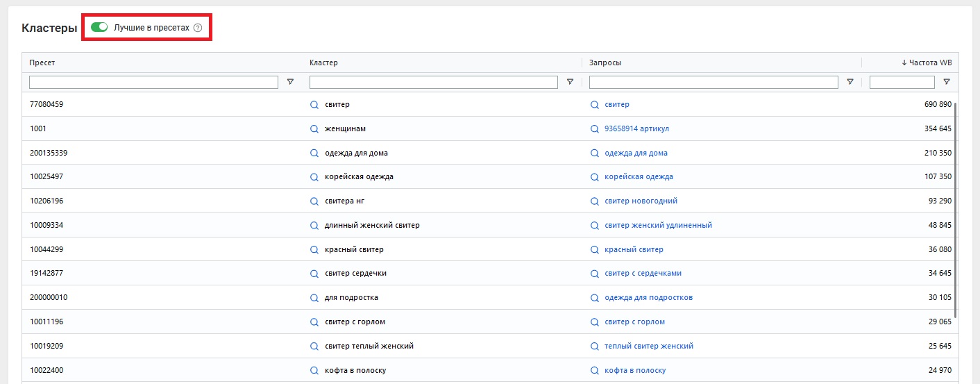Viewport: 980px width, 384px height.
Task: Open filter options for Запросы column
Action: 850,82
